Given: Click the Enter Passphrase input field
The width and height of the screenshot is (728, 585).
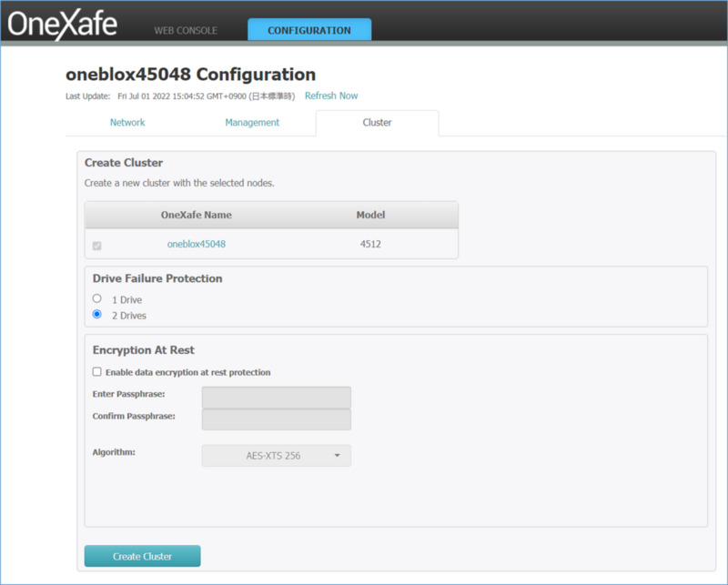Looking at the screenshot, I should tap(276, 397).
